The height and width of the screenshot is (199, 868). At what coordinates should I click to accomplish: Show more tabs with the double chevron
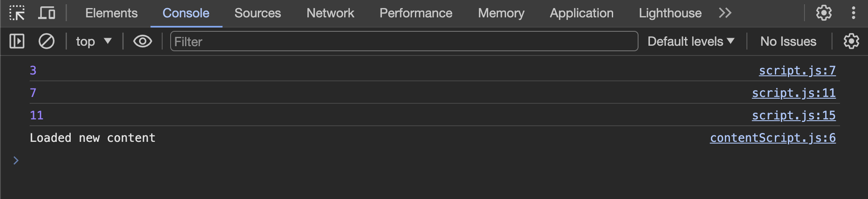click(x=725, y=13)
